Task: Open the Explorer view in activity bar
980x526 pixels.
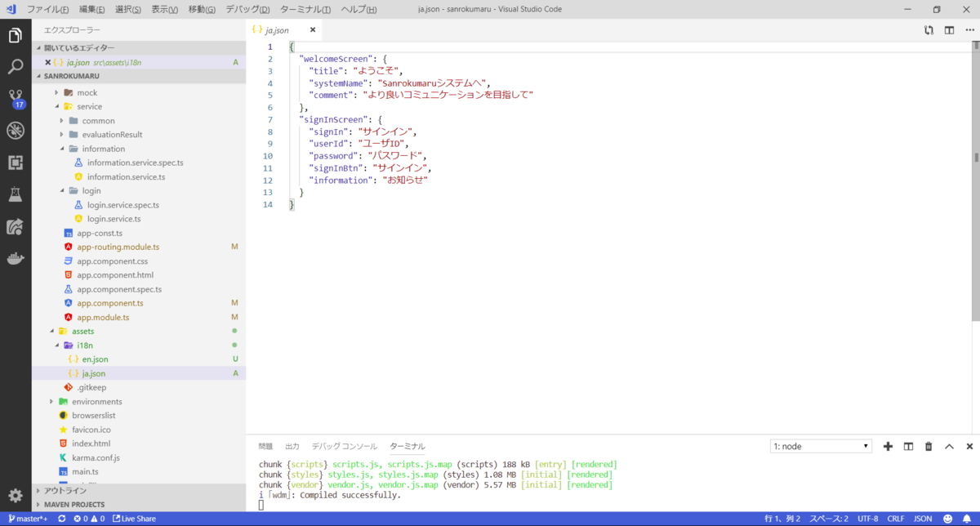Action: [x=16, y=36]
